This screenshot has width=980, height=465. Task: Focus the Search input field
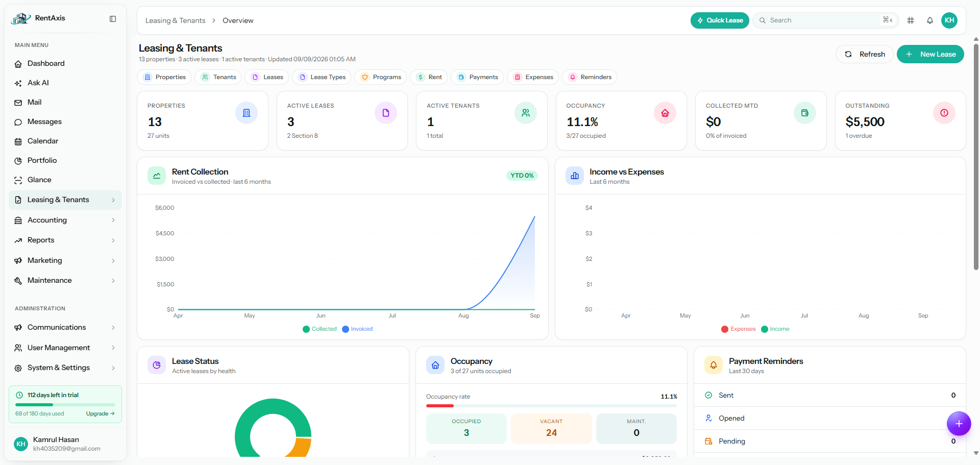pyautogui.click(x=825, y=20)
